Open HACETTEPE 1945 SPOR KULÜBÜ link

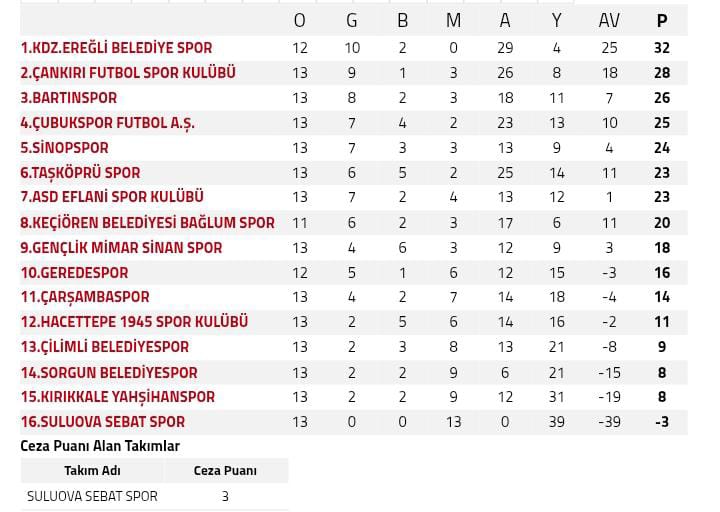[x=134, y=322]
